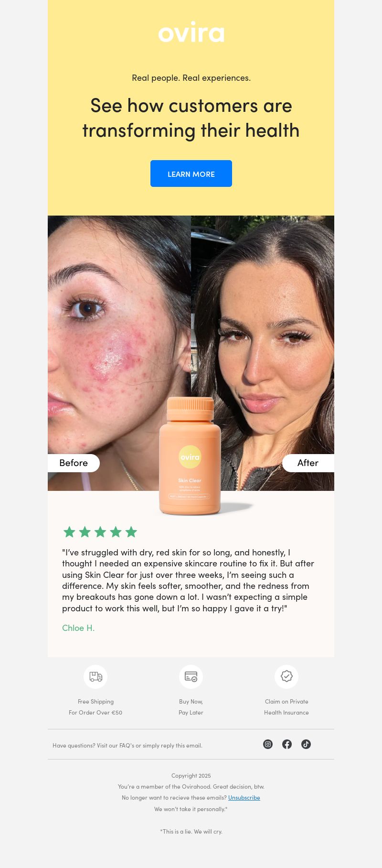
Task: Click the first green rating star
Action: click(69, 532)
